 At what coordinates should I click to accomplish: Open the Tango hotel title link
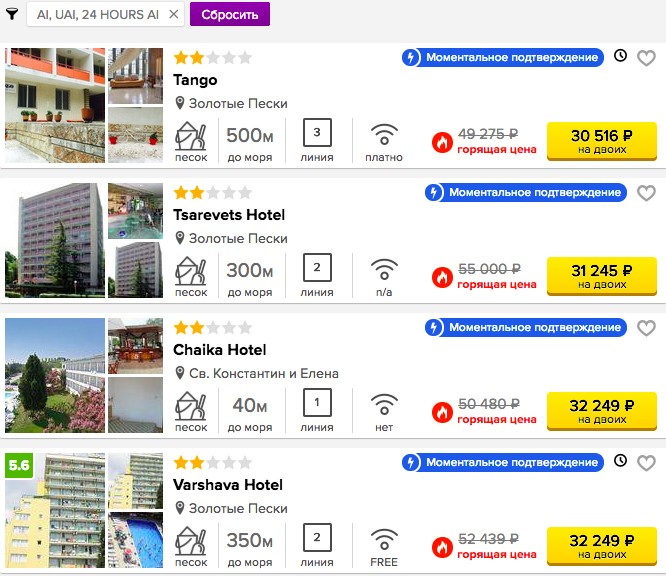coord(195,80)
